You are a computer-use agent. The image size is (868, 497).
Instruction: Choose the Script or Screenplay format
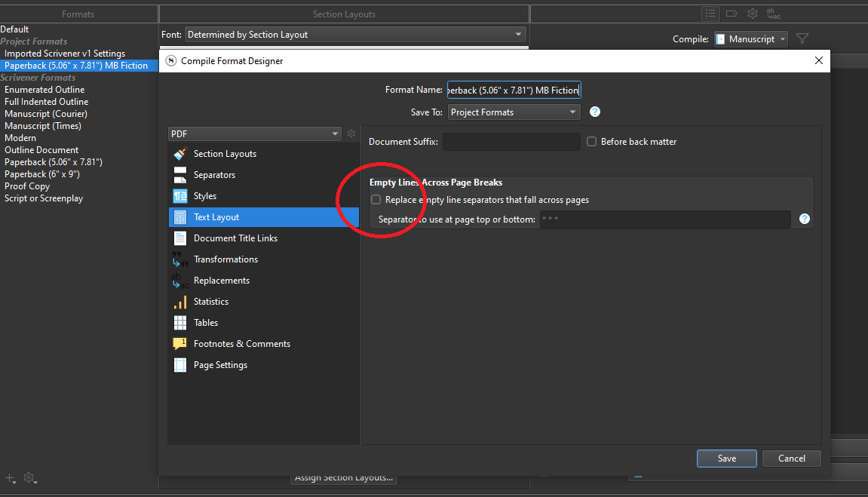tap(44, 198)
